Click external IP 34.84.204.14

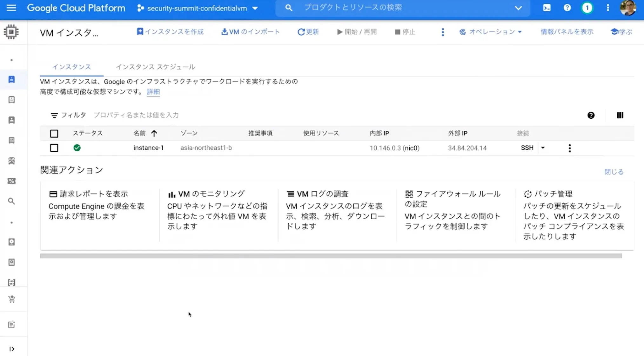[467, 148]
